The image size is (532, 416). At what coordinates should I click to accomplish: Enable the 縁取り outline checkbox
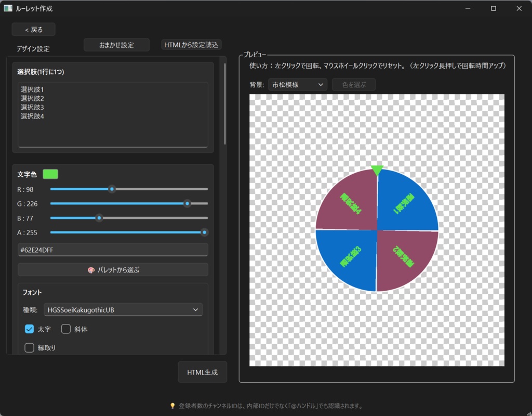pos(30,348)
